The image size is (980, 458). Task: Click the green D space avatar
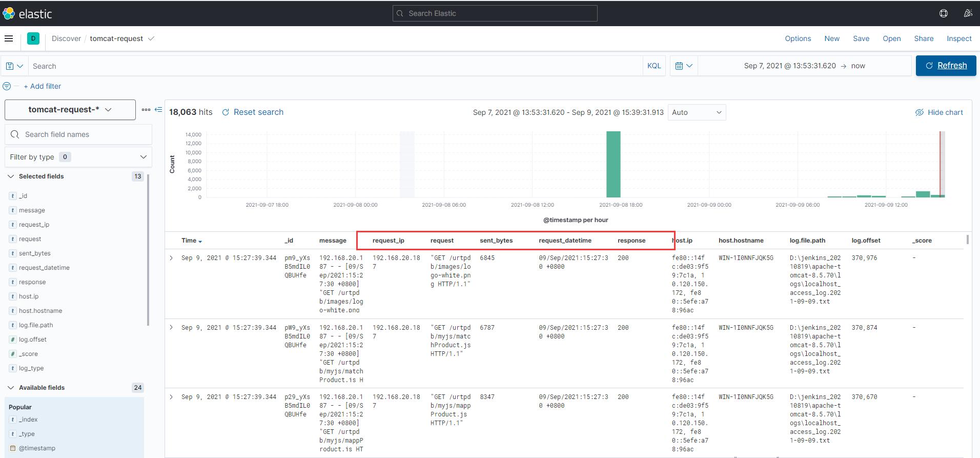pyautogui.click(x=33, y=38)
